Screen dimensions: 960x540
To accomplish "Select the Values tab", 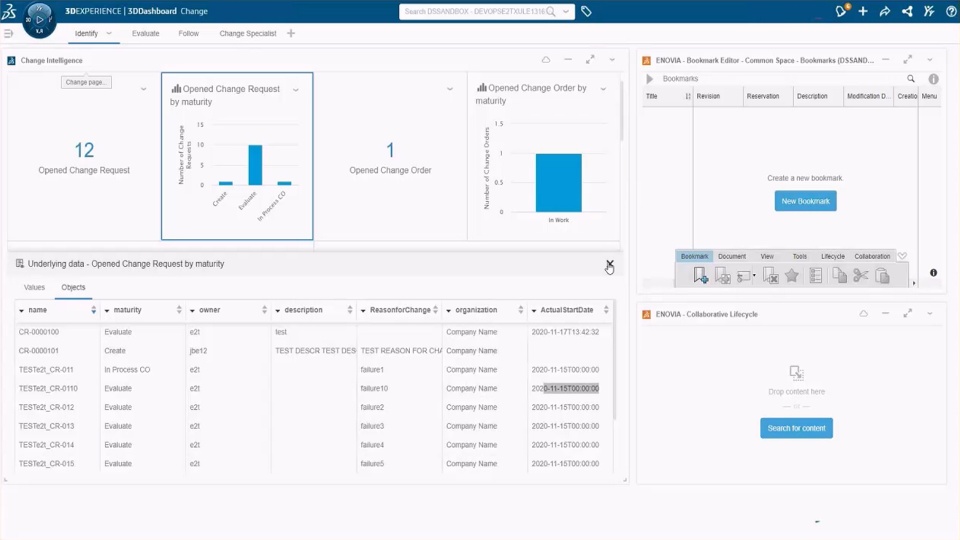I will click(x=34, y=287).
